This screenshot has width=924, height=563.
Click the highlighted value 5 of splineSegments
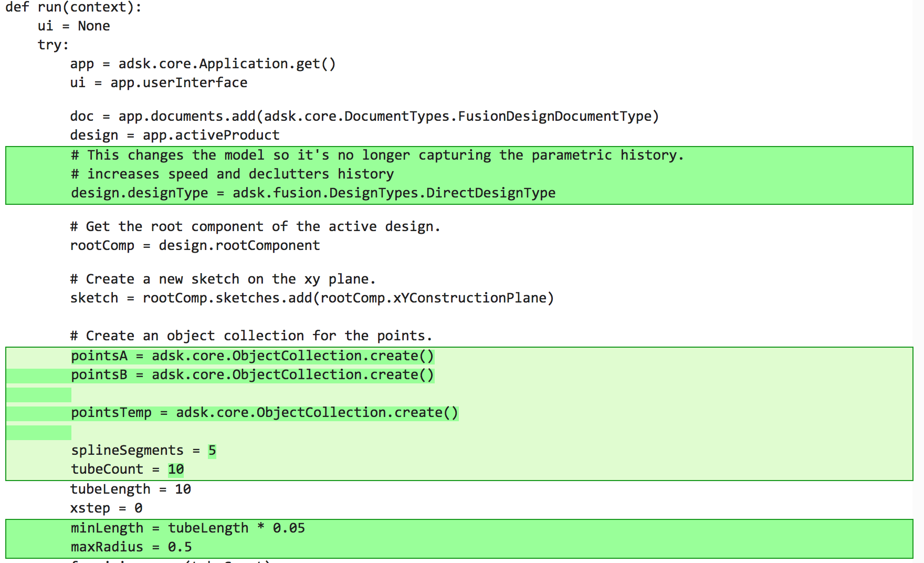coord(212,451)
